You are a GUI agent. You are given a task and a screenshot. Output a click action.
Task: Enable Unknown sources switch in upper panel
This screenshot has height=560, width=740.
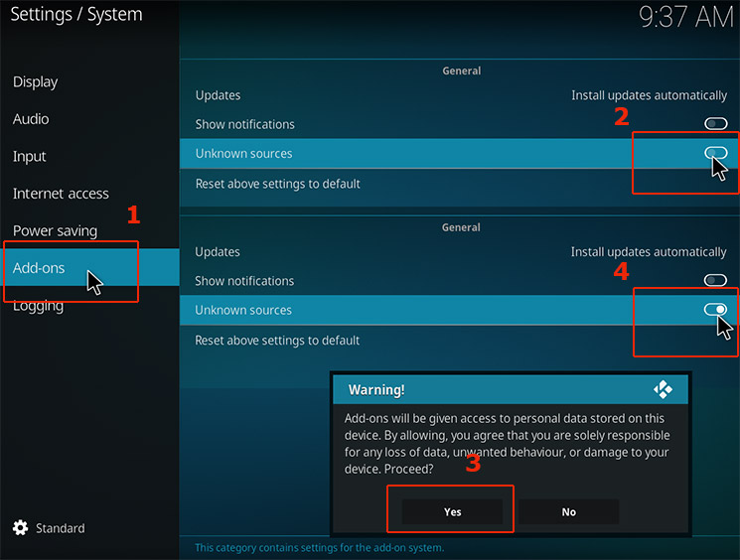[x=716, y=153]
